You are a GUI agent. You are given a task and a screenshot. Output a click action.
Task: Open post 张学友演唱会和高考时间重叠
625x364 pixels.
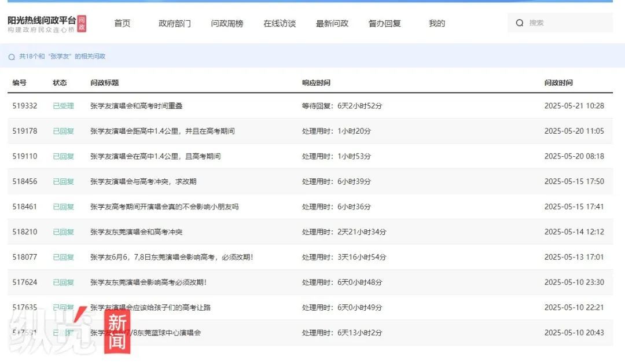pos(137,106)
